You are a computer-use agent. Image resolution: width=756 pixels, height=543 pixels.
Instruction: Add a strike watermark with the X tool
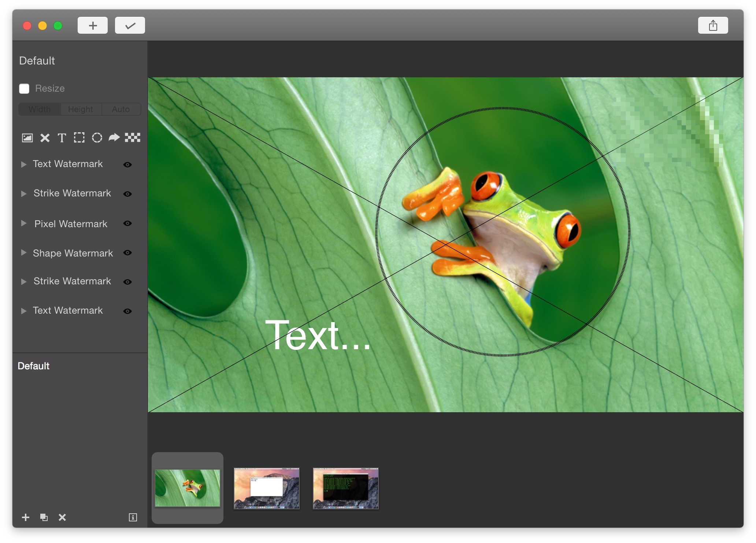tap(45, 138)
